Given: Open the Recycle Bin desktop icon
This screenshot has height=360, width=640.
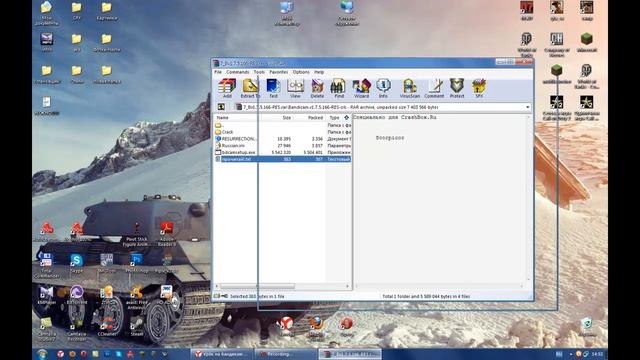Looking at the screenshot, I should pyautogui.click(x=587, y=327).
